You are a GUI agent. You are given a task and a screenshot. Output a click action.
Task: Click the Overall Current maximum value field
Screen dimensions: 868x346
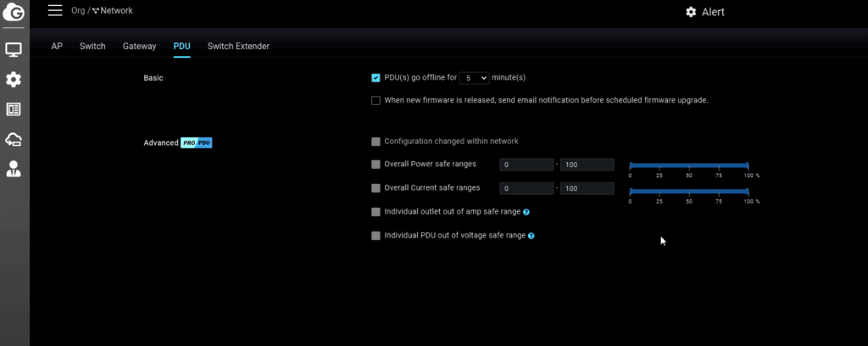coord(587,188)
